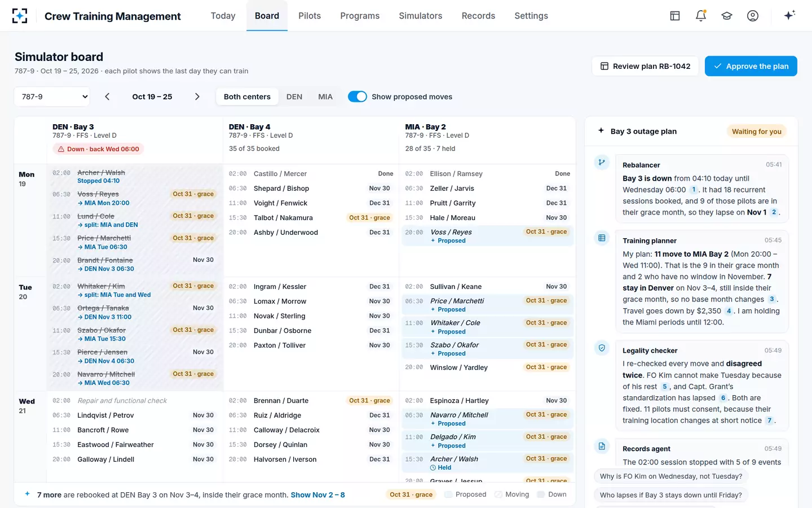Viewport: 812px width, 508px height.
Task: Click Review plan RB-1042 button
Action: (x=645, y=66)
